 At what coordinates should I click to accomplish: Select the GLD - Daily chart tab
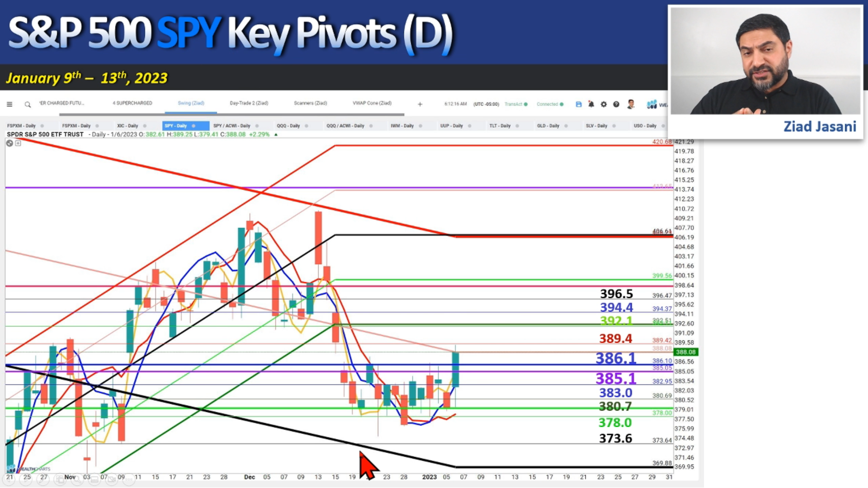click(548, 126)
